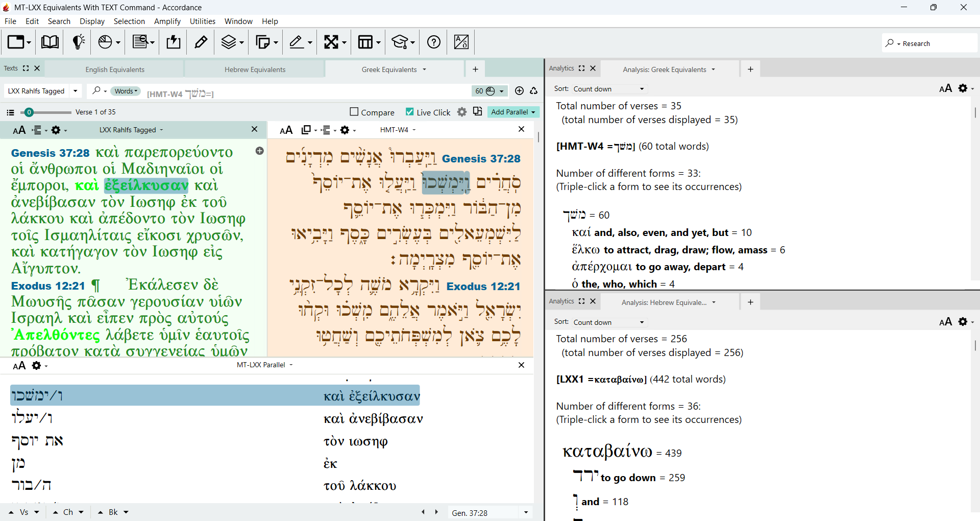The width and height of the screenshot is (980, 521).
Task: Click the Words search scope button
Action: pyautogui.click(x=126, y=91)
